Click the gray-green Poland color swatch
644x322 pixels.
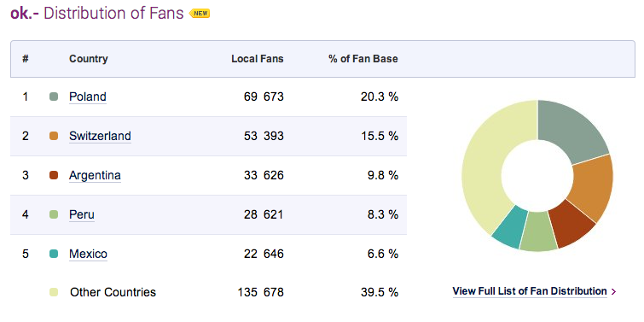[x=54, y=97]
